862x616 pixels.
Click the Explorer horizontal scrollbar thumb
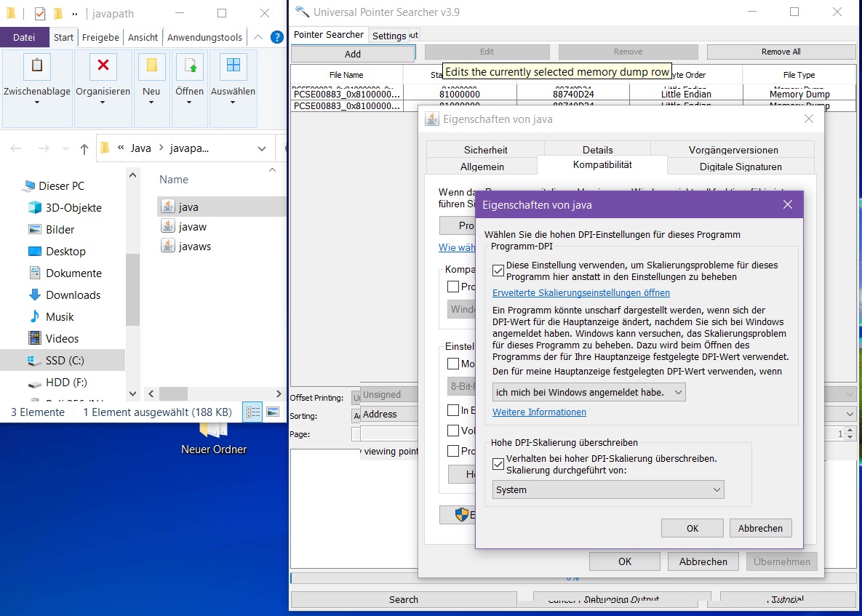point(173,393)
